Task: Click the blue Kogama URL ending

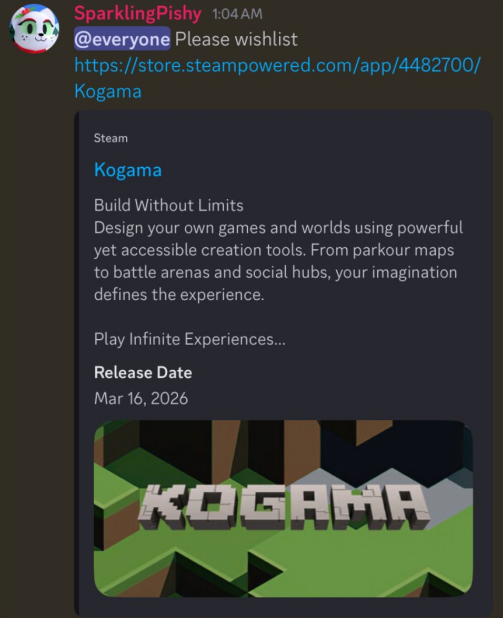Action: click(x=108, y=91)
